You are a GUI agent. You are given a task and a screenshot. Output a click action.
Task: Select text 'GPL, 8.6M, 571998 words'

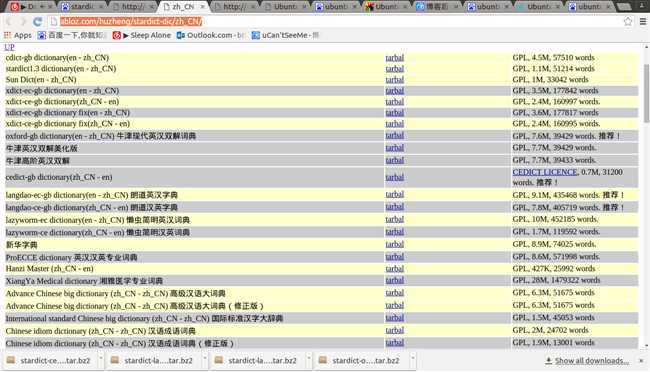pos(556,257)
